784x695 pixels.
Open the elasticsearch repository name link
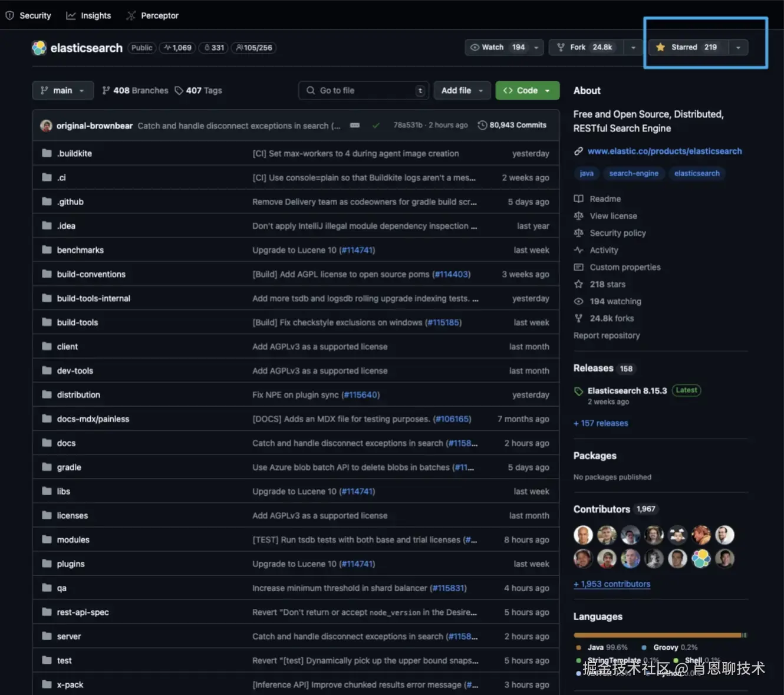click(87, 48)
